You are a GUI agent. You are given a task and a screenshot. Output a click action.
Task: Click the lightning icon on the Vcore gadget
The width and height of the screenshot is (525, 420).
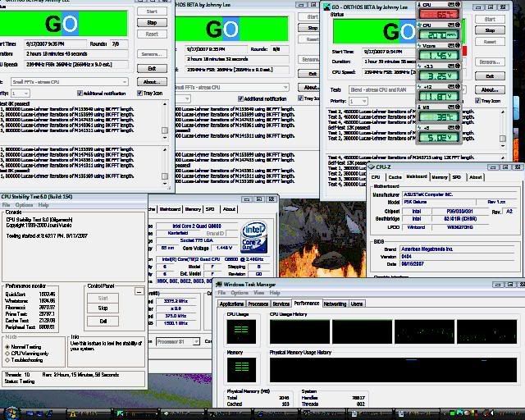pyautogui.click(x=419, y=46)
